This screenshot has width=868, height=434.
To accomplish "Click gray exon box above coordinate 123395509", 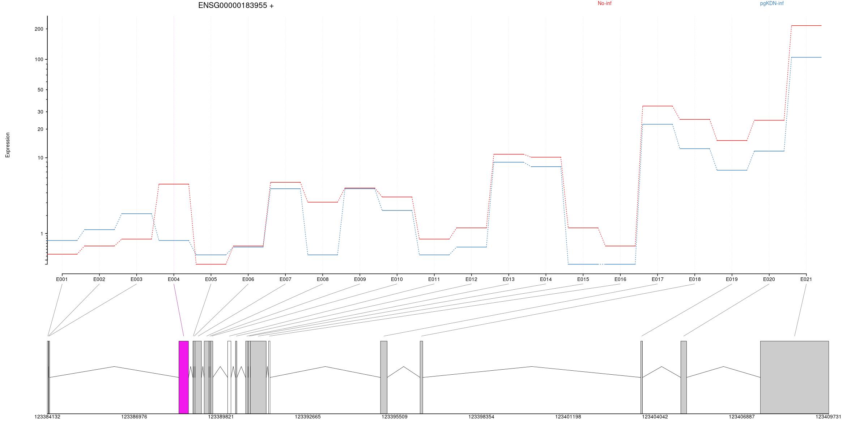I will tap(384, 377).
